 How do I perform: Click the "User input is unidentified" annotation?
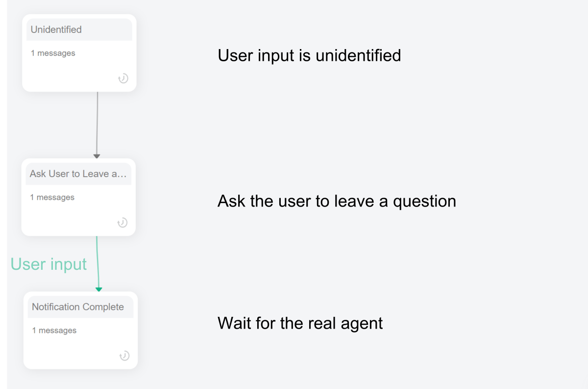[x=309, y=55]
